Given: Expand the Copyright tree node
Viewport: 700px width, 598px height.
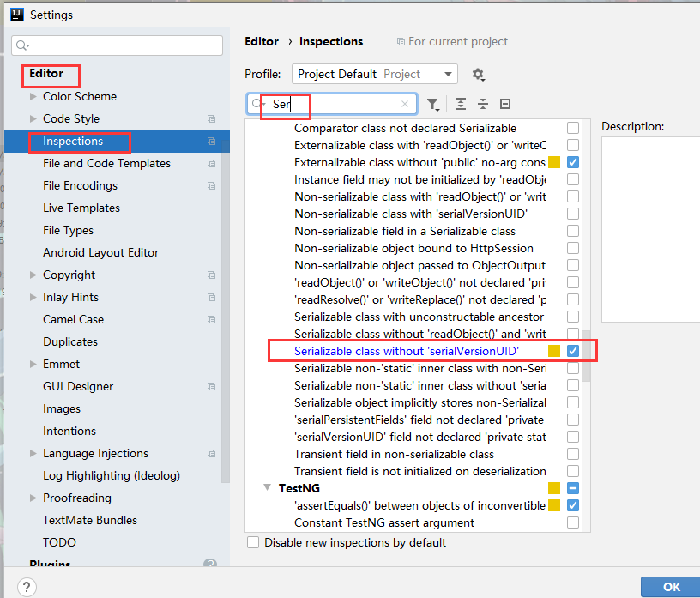Looking at the screenshot, I should point(33,275).
